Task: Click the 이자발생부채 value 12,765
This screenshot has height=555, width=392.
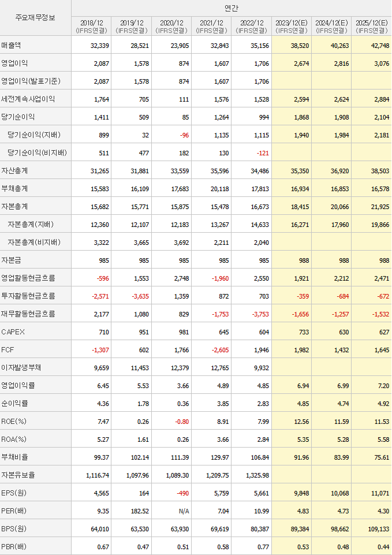Action: [x=220, y=368]
